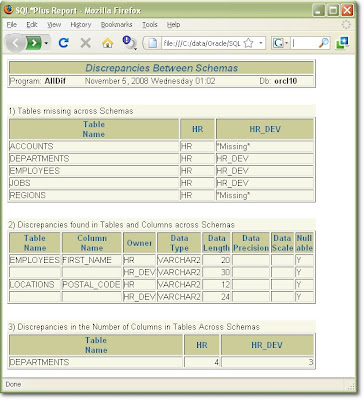The image size is (364, 400).
Task: Click the toolbar icon right of search
Action: (x=342, y=43)
